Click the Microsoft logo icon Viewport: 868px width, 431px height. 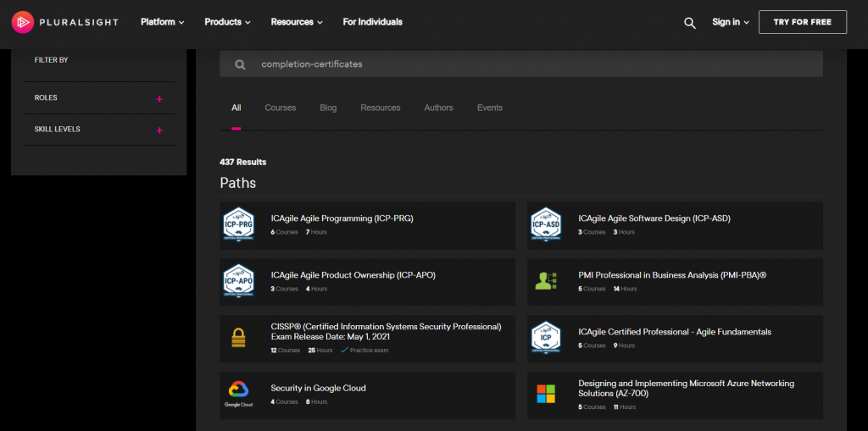[x=546, y=394]
